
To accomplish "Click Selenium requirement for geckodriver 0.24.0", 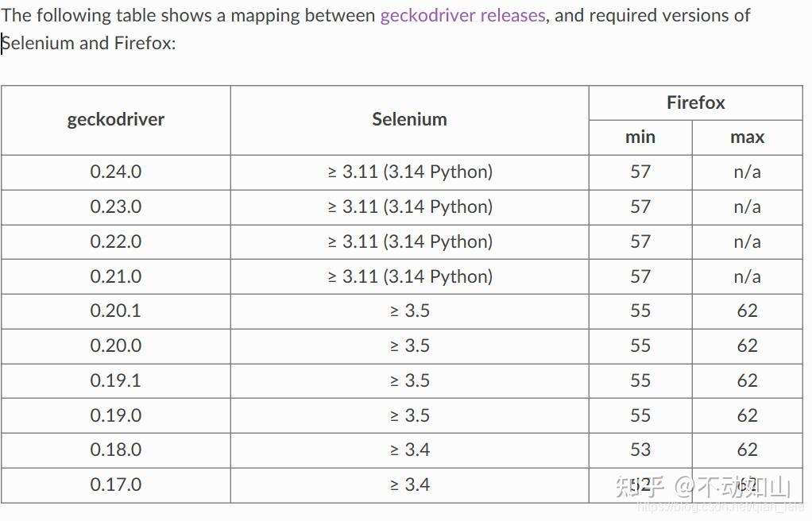I will (x=410, y=172).
